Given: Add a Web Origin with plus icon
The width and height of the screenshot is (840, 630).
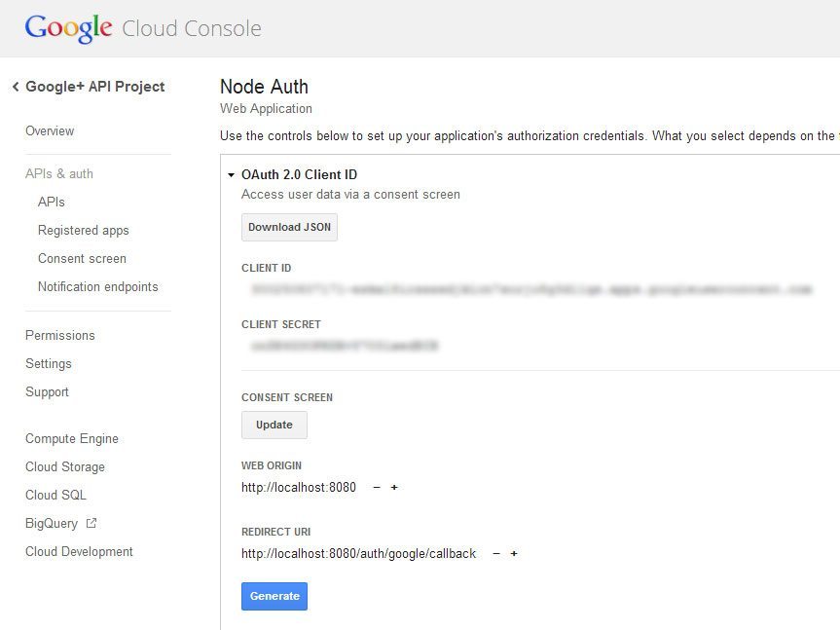Looking at the screenshot, I should (x=394, y=487).
